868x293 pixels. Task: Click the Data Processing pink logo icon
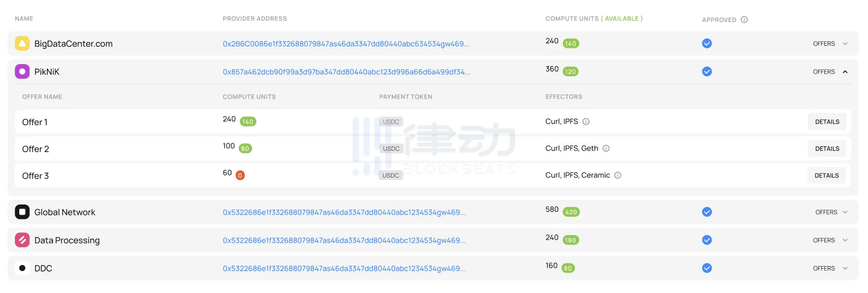22,240
